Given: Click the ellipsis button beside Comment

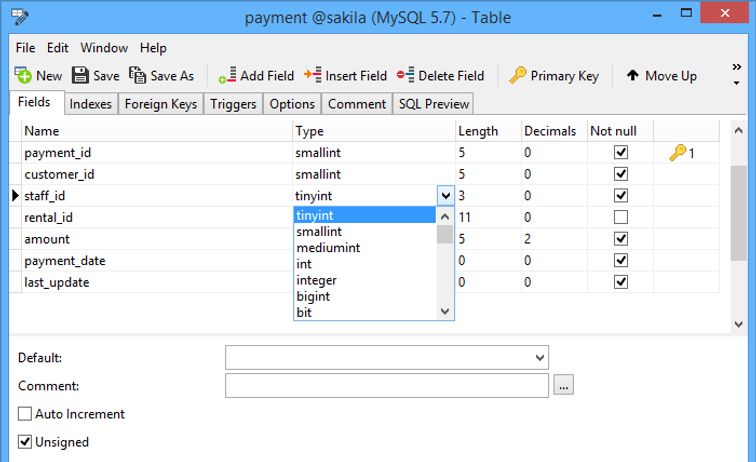Looking at the screenshot, I should [563, 386].
